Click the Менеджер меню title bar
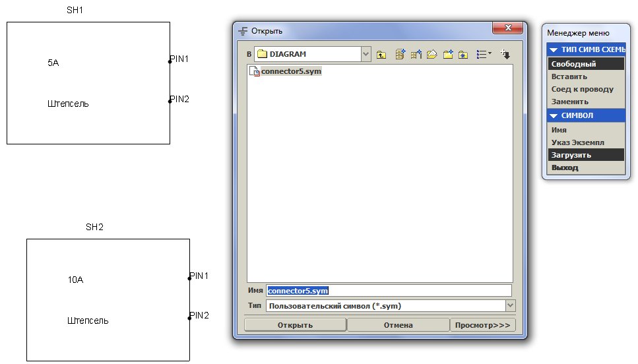This screenshot has width=638, height=364. 586,33
